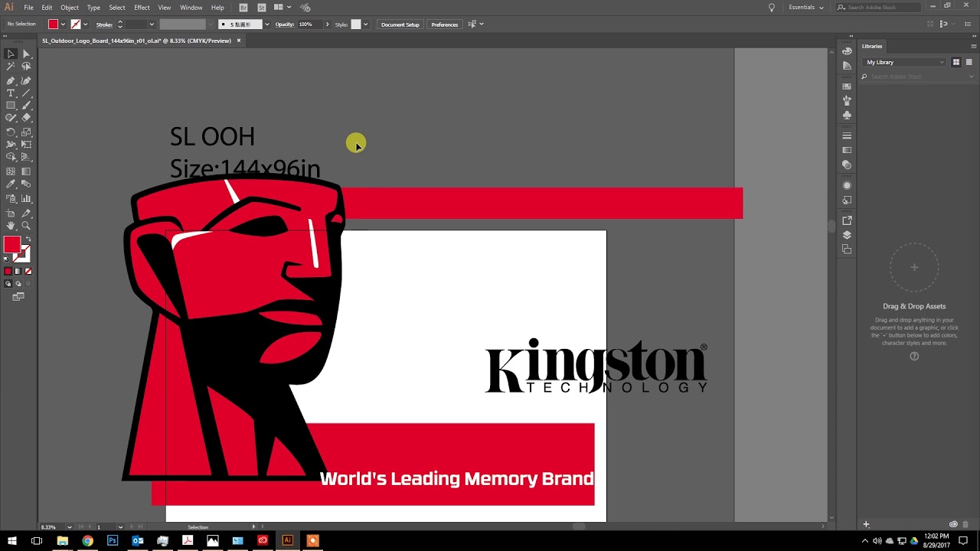Set fill to Gradient mode
980x551 pixels.
tap(18, 271)
